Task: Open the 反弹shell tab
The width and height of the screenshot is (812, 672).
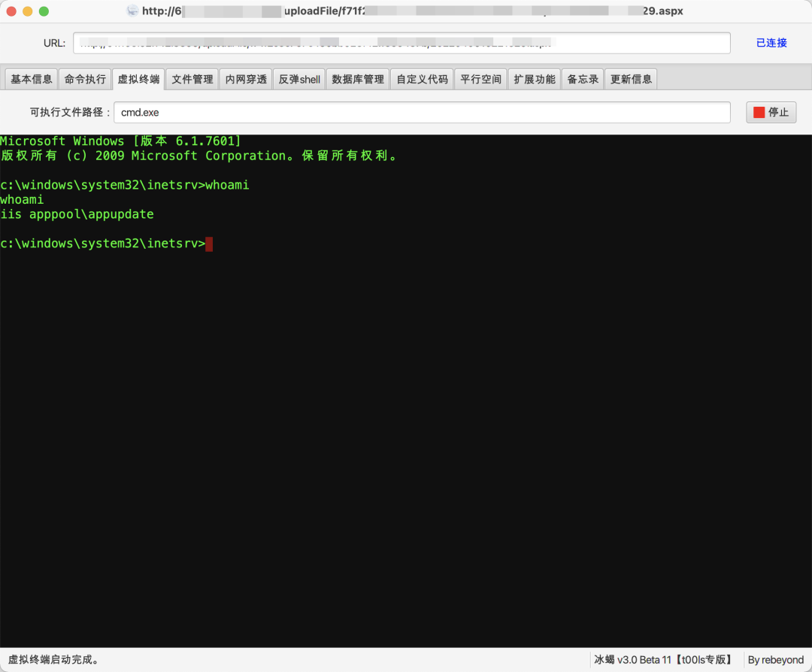Action: 298,78
